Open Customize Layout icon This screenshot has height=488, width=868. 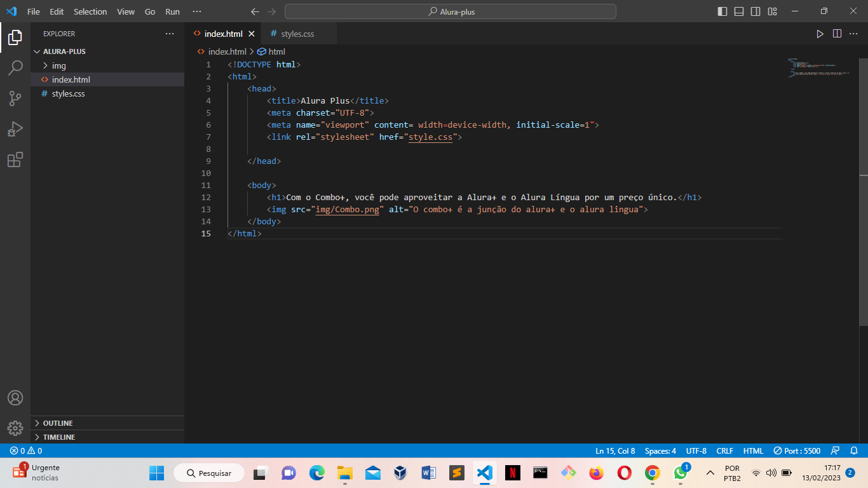coord(772,11)
